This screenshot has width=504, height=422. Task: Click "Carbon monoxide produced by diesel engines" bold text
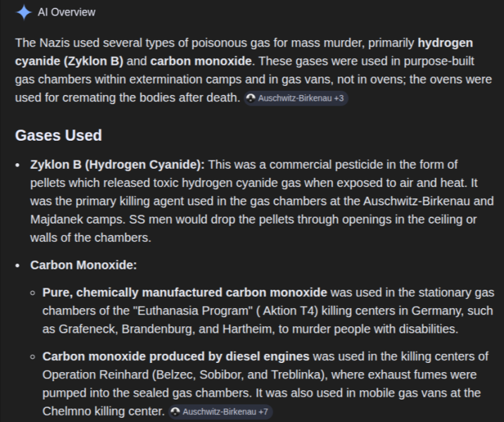176,356
